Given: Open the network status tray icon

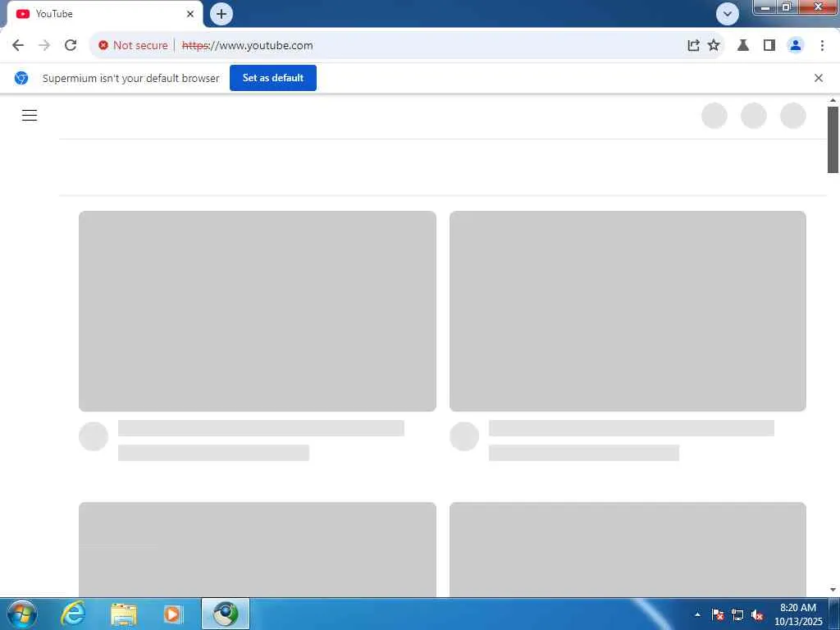Looking at the screenshot, I should pyautogui.click(x=737, y=614).
